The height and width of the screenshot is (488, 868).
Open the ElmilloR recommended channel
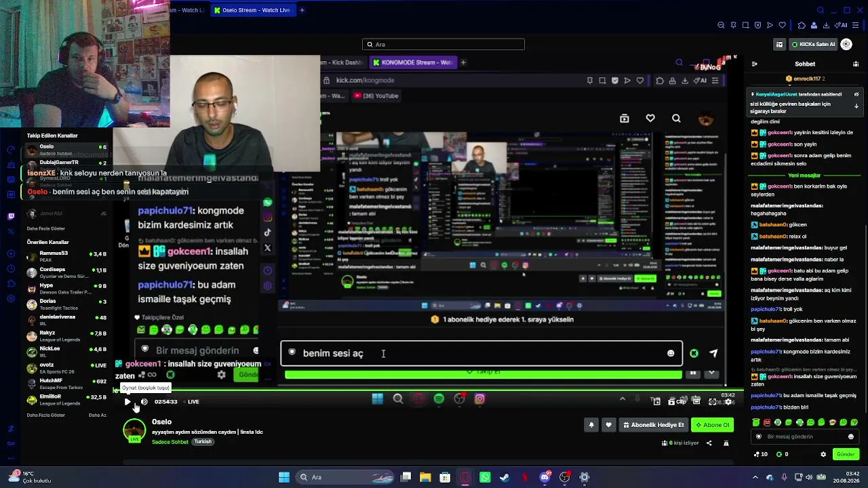66,399
